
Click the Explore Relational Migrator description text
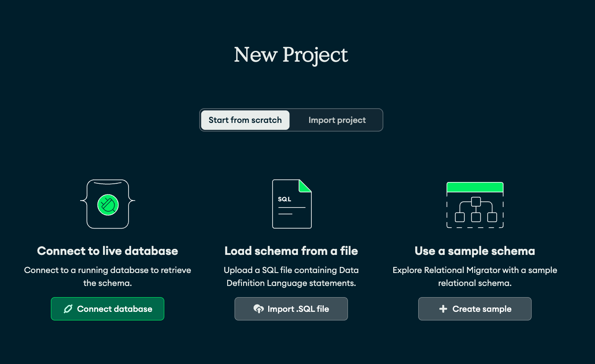[475, 276]
